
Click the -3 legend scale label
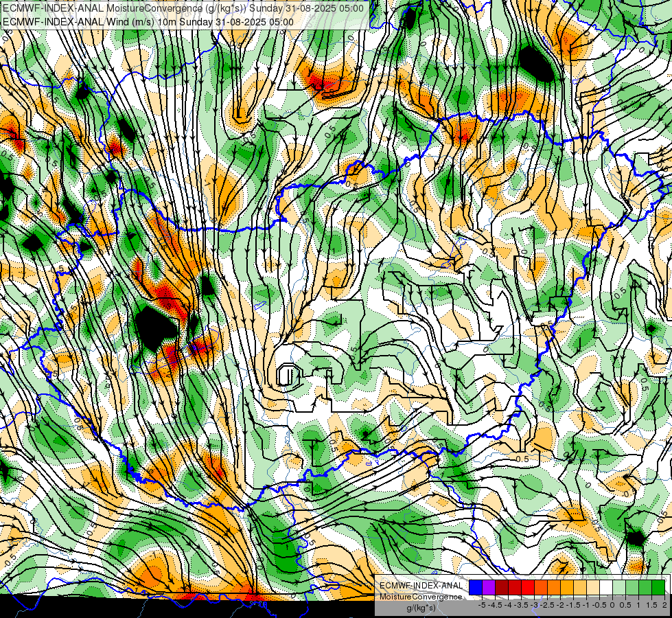(535, 605)
